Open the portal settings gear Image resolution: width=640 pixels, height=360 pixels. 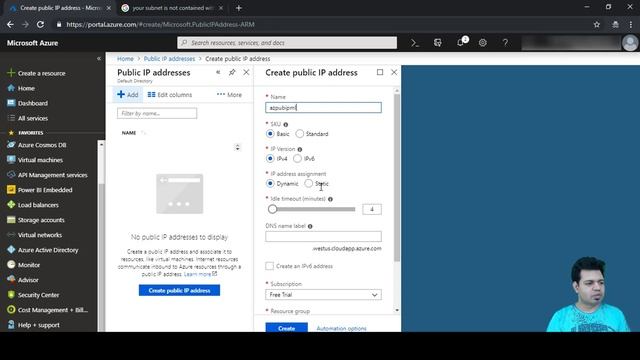pyautogui.click(x=482, y=42)
